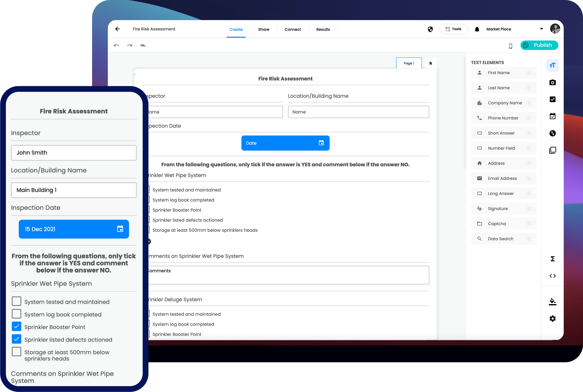The height and width of the screenshot is (392, 583).
Task: Click the calendar icon in the 15 Dec 2021 field
Action: click(120, 229)
